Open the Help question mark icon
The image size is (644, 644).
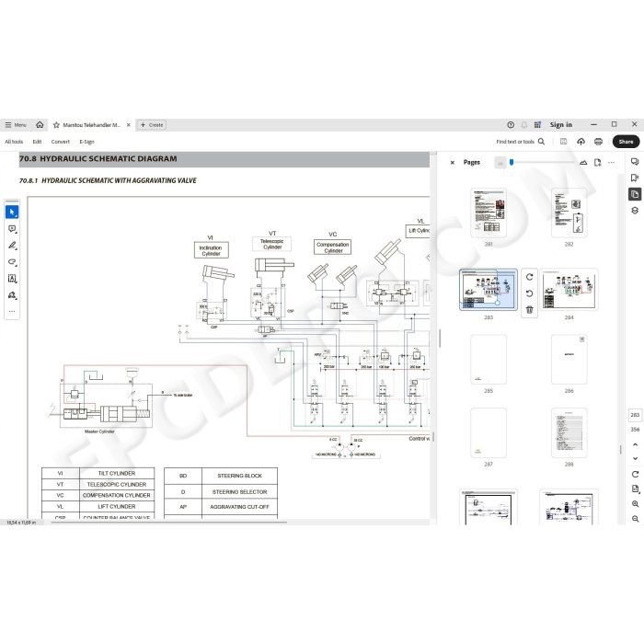[511, 125]
